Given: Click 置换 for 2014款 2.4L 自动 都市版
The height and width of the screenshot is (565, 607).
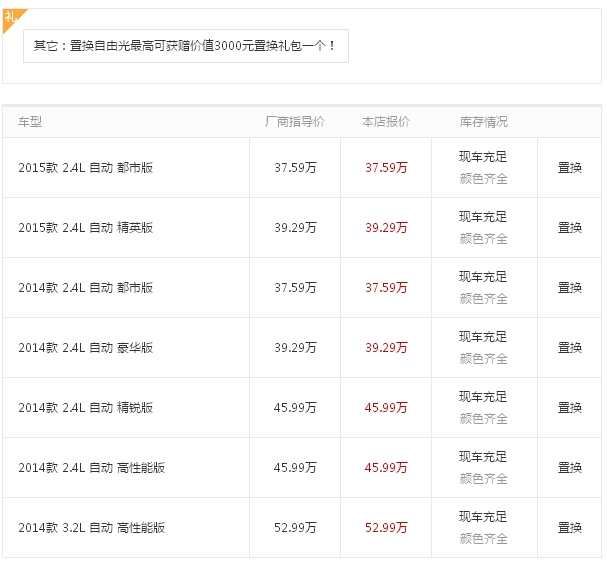Looking at the screenshot, I should click(x=569, y=288).
